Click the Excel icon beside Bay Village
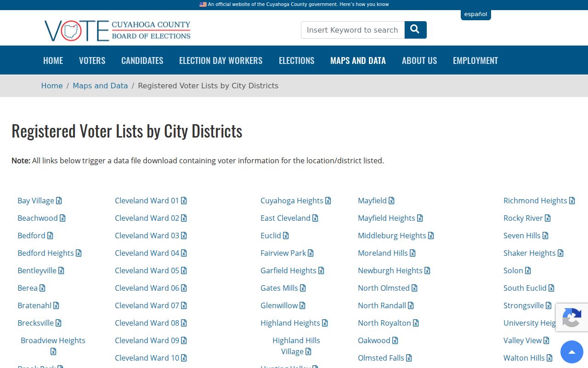The width and height of the screenshot is (588, 368). (59, 201)
